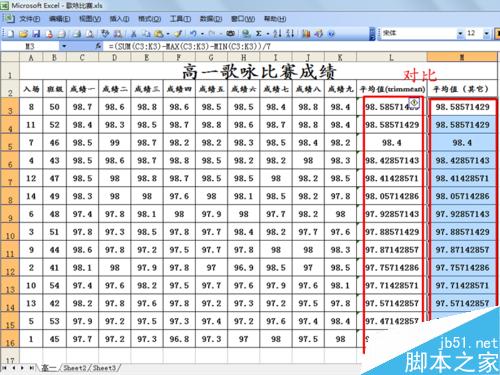Viewport: 500px width, 375px height.
Task: Open the 格式(O) menu
Action: coord(150,19)
